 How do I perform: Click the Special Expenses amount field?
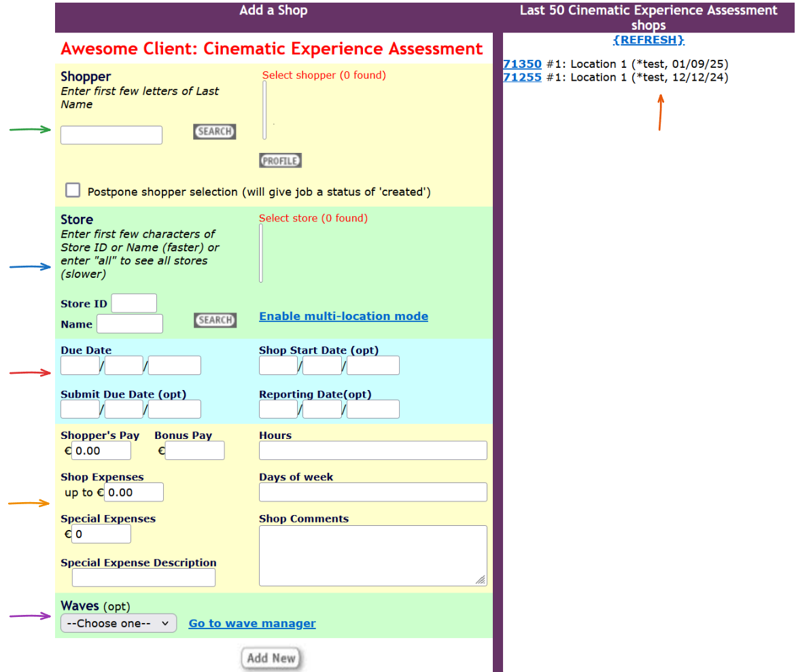101,534
